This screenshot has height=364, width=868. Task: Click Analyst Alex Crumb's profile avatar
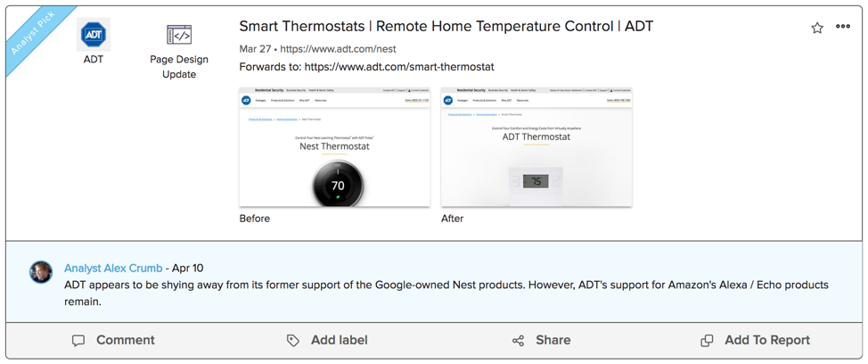(41, 272)
